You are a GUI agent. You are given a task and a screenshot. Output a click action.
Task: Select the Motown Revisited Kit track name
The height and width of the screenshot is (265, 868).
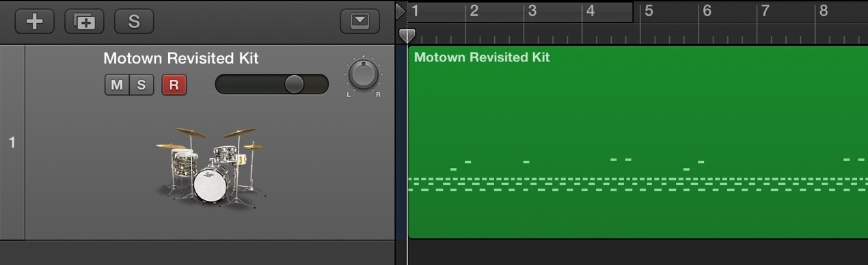pos(181,59)
